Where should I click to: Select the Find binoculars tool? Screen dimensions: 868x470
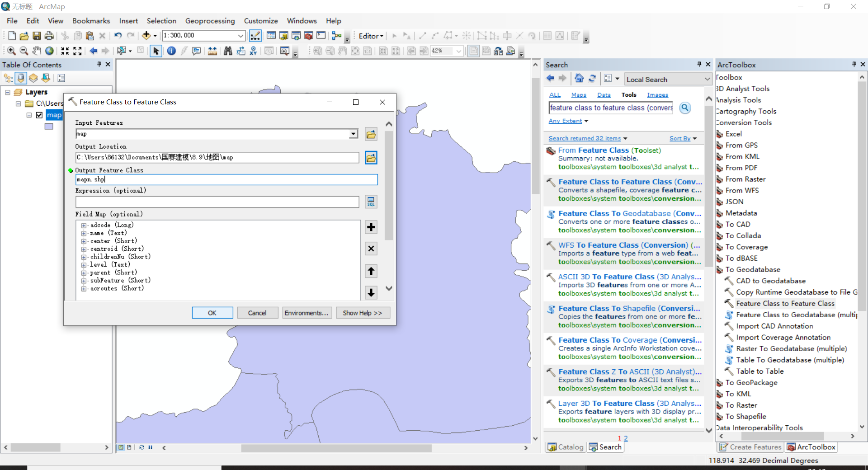tap(228, 51)
